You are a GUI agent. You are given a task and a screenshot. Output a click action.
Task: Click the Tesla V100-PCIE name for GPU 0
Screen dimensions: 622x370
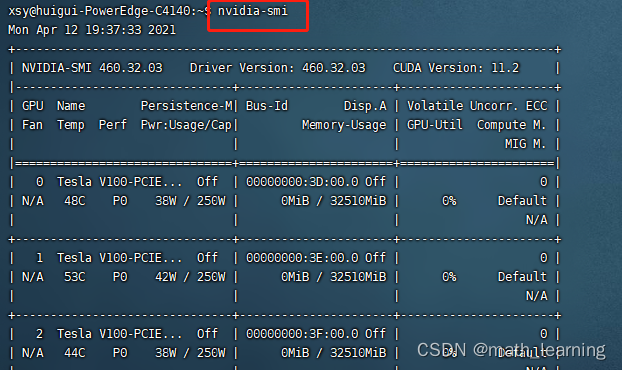point(119,182)
